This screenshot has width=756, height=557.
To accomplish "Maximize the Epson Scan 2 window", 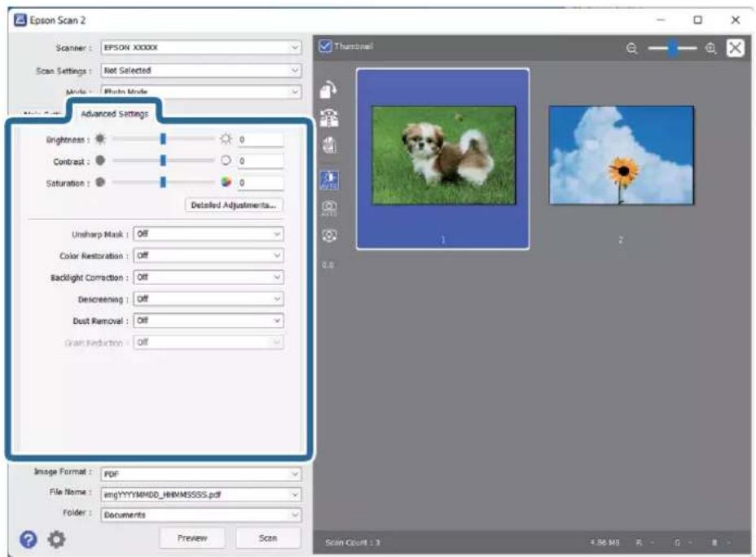I will [x=697, y=20].
